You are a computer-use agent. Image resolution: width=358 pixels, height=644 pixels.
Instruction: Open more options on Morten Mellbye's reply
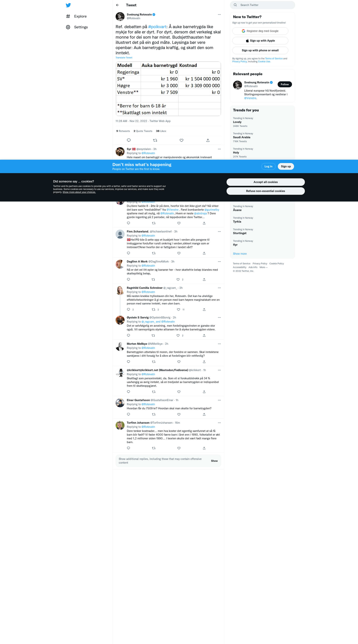point(219,344)
